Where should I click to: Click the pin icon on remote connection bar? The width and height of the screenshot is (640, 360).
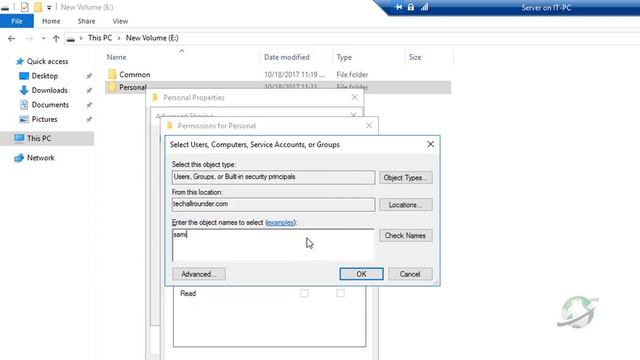(398, 7)
